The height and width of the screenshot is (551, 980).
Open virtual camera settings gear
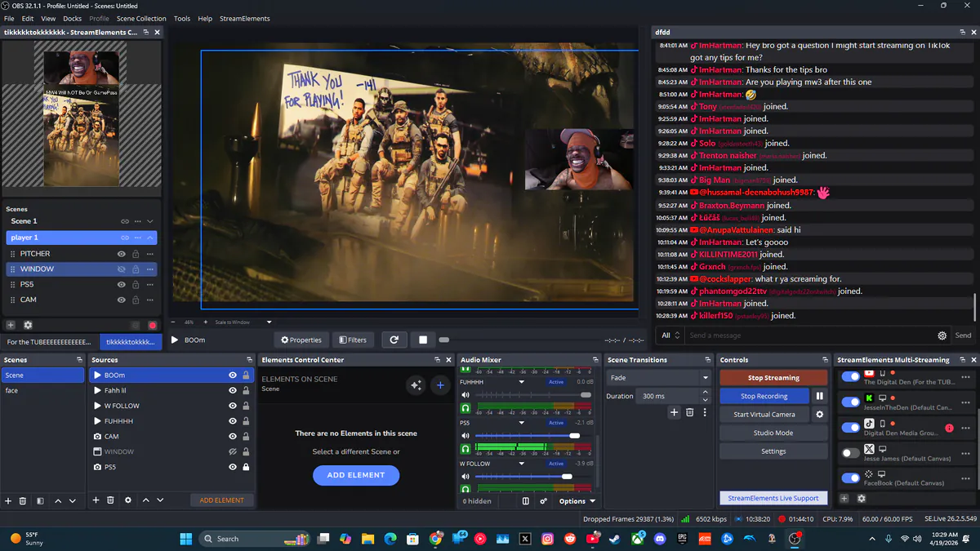(819, 415)
